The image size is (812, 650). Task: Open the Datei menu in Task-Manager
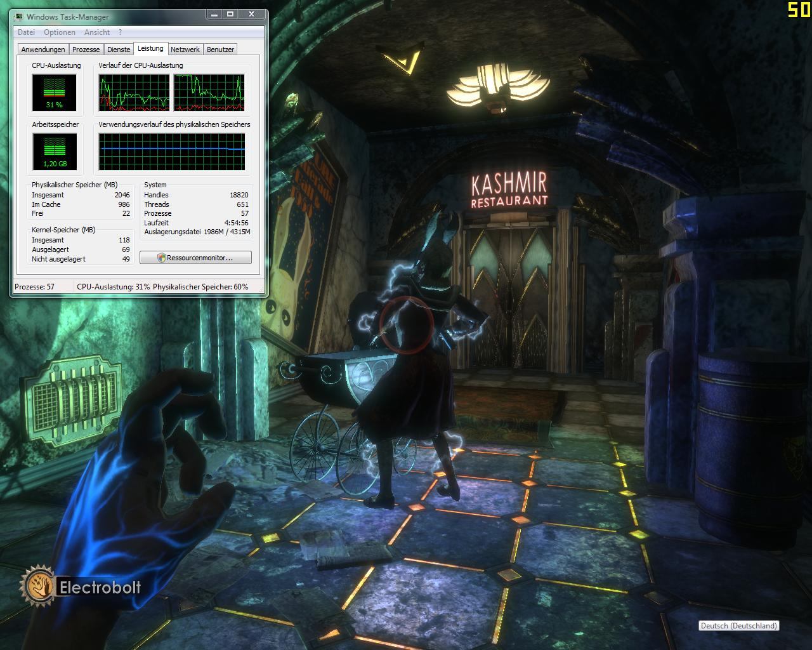pos(26,32)
